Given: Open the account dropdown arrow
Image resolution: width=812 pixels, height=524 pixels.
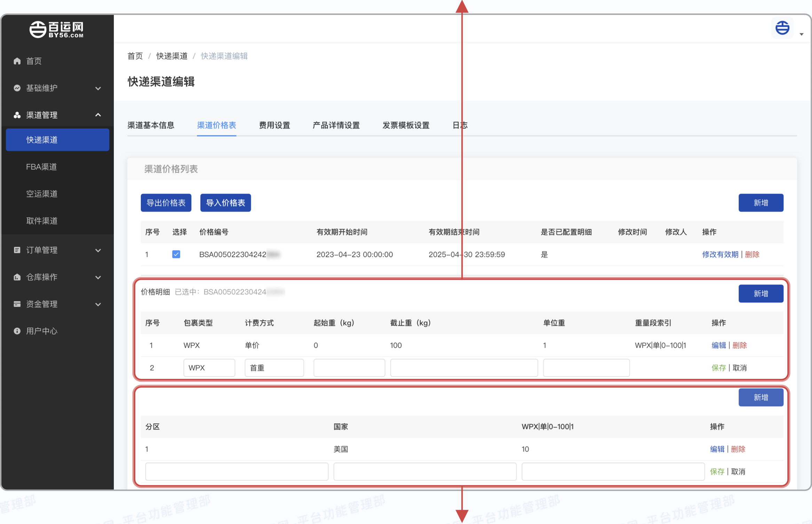Looking at the screenshot, I should tap(802, 34).
